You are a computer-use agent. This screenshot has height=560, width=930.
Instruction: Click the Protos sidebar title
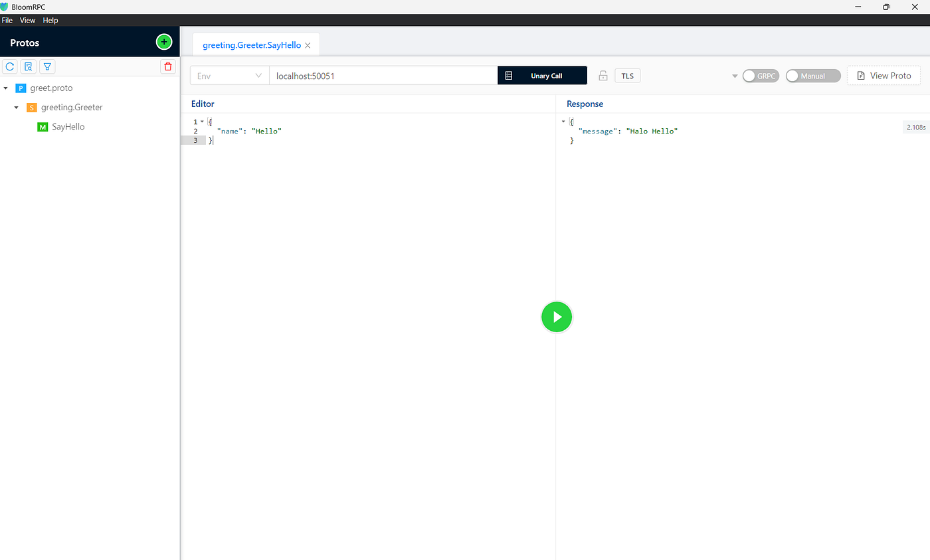(25, 43)
